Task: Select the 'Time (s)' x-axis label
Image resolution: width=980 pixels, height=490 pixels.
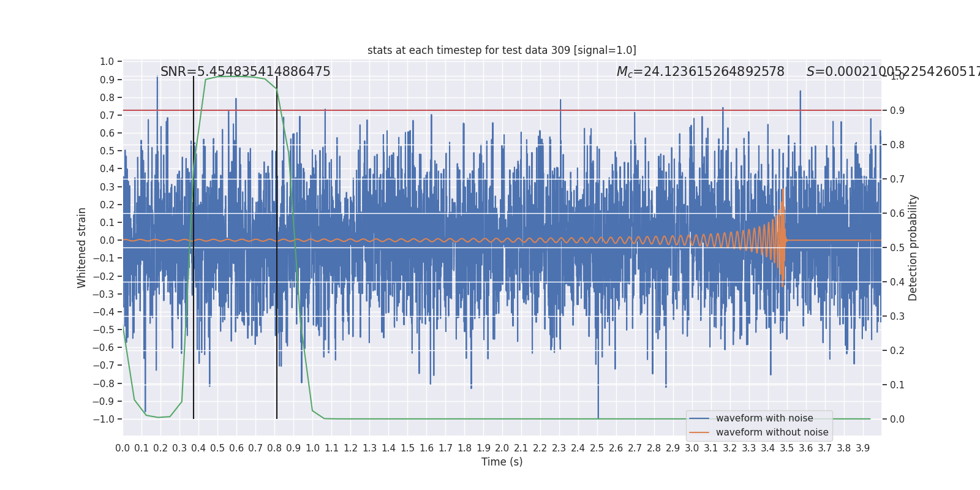Action: pyautogui.click(x=502, y=462)
